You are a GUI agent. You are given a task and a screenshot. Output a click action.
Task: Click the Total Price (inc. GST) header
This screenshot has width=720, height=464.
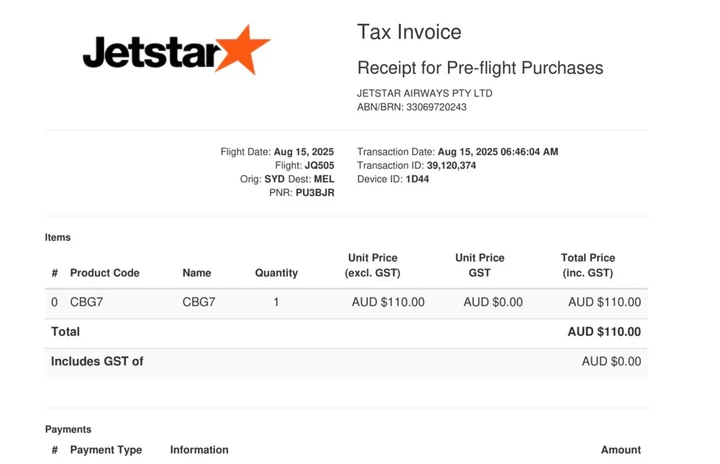click(x=587, y=265)
